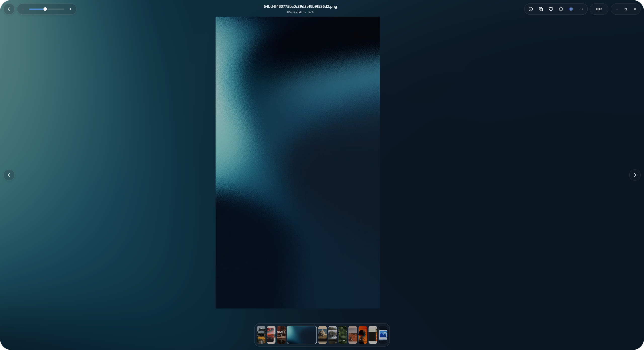Click the displayed blue gradient image
Viewport: 644px width, 350px height.
point(298,162)
